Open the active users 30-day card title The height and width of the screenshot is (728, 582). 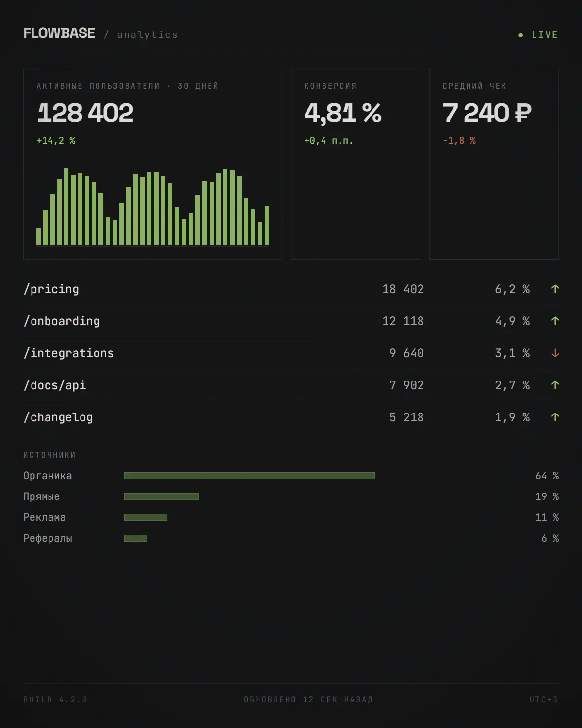[128, 86]
